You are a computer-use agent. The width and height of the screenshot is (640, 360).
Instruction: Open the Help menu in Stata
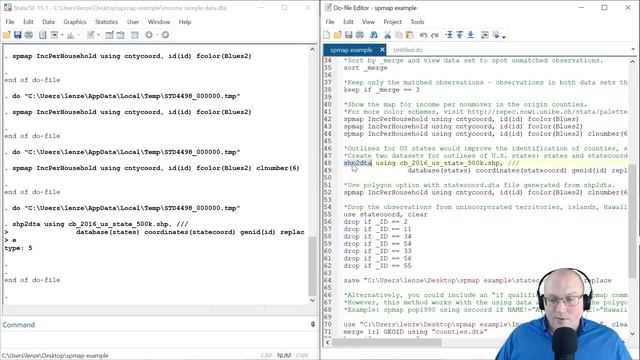(184, 22)
